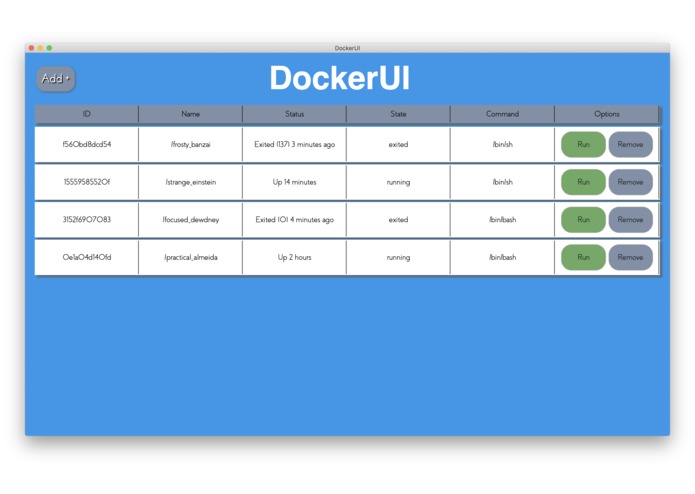Click the DockerUI window title bar text
The width and height of the screenshot is (695, 494).
click(x=347, y=48)
